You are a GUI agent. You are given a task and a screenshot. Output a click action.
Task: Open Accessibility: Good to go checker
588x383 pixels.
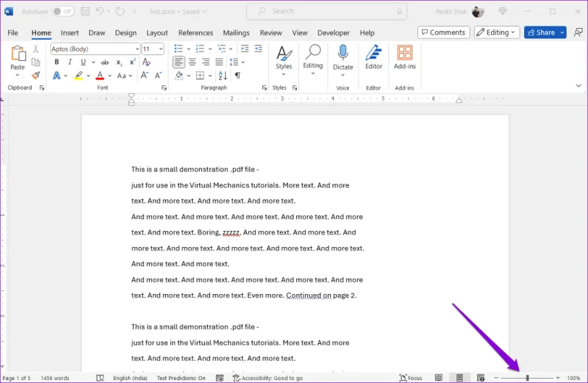coord(268,378)
